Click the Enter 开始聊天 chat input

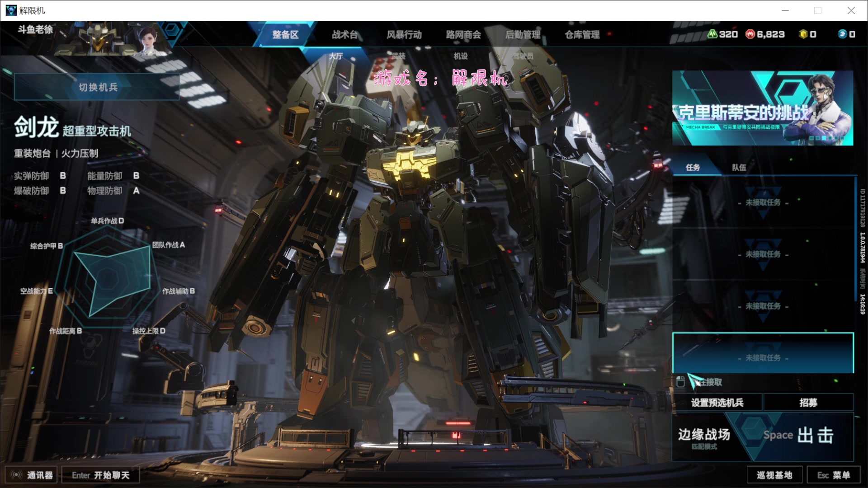100,475
